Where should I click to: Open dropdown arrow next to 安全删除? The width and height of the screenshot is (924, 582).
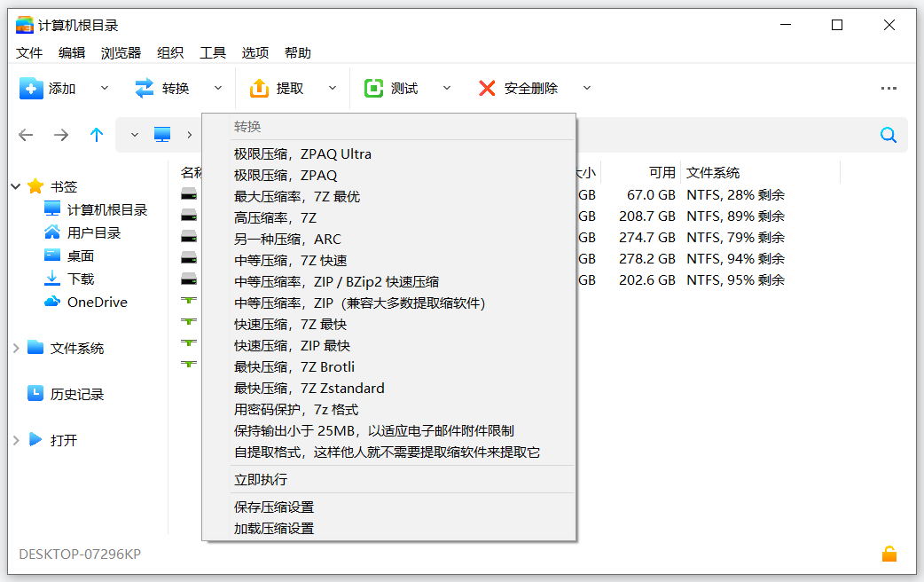[587, 89]
